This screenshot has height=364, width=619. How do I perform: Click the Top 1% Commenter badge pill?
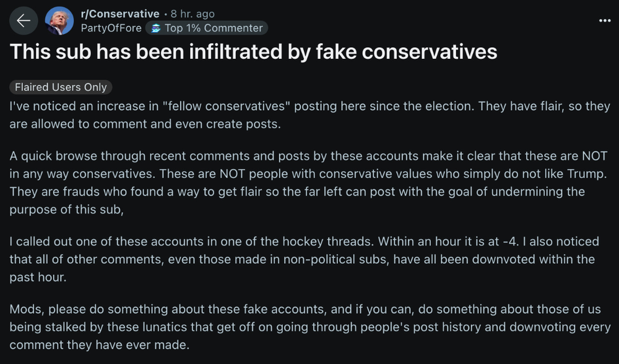(x=206, y=28)
